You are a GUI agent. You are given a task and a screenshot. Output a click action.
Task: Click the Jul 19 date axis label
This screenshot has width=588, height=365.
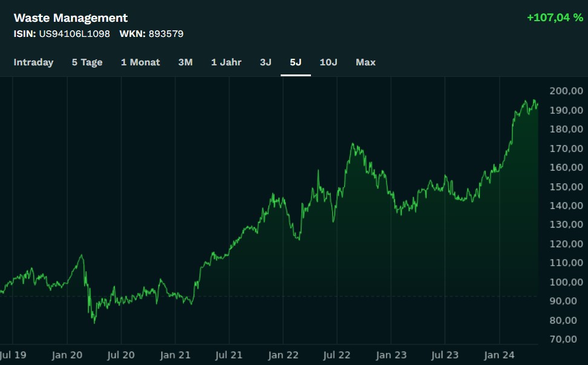coord(13,355)
